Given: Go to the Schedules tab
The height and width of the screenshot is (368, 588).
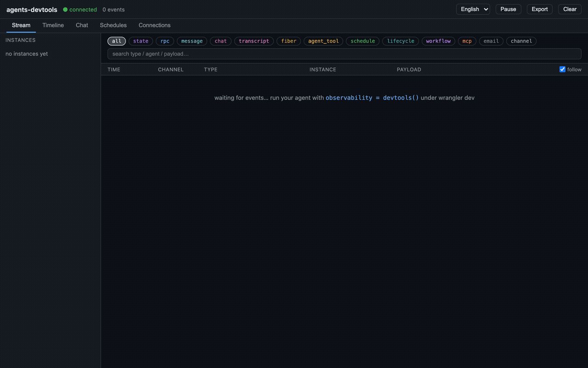Looking at the screenshot, I should pos(113,25).
